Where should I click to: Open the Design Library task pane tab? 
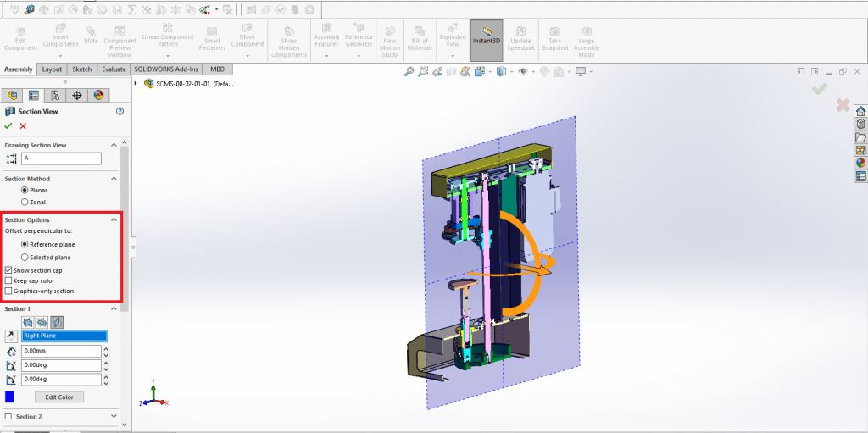[x=860, y=124]
